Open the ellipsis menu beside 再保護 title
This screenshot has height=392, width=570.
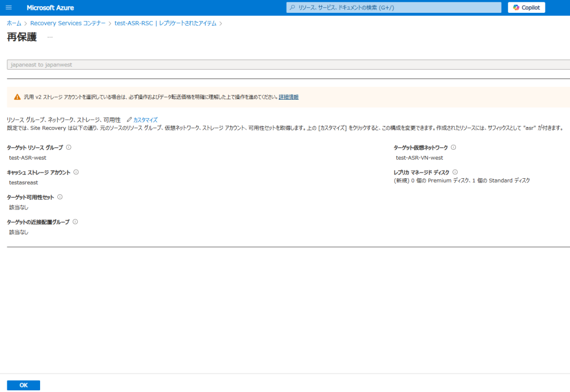tap(50, 37)
